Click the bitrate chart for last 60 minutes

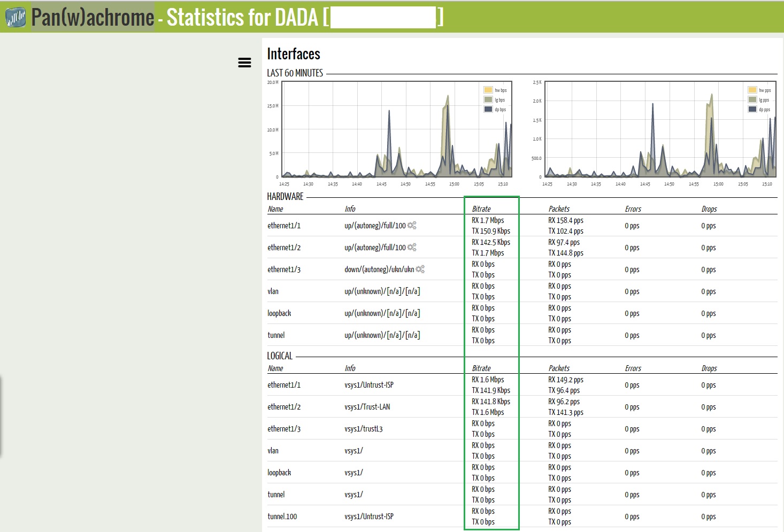(x=396, y=129)
